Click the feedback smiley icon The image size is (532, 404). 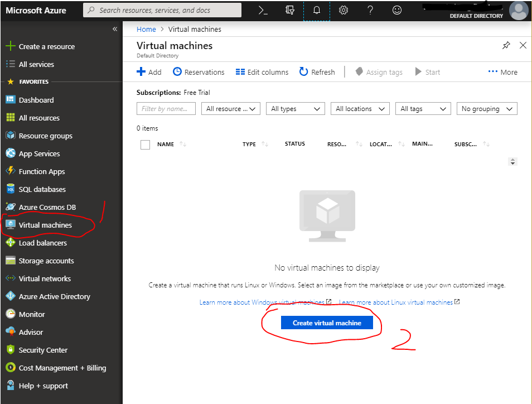click(x=396, y=10)
